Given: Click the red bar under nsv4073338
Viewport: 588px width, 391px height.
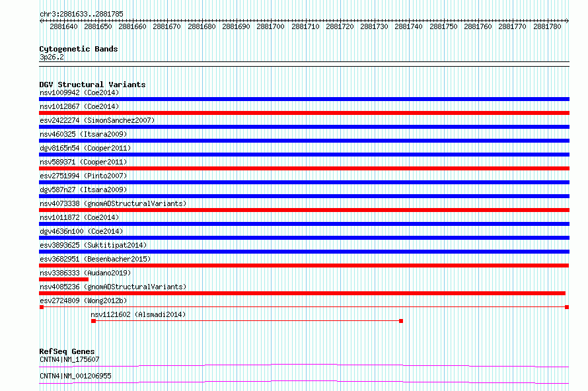Looking at the screenshot, I should 304,210.
